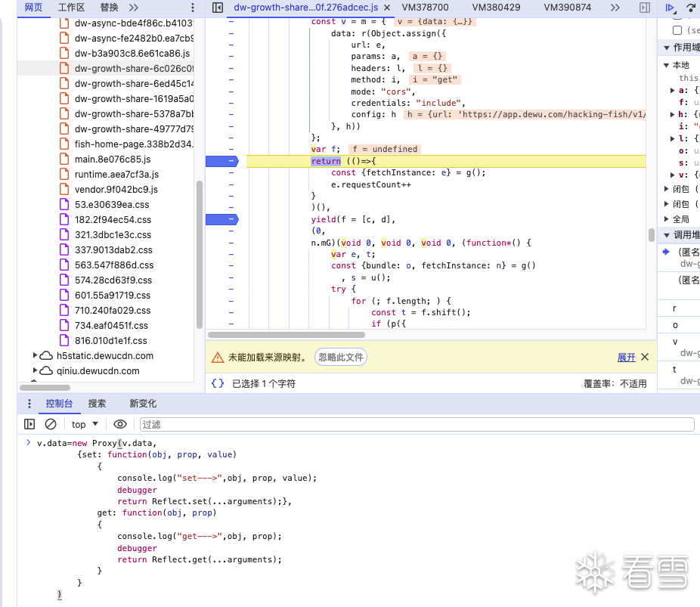Screen dimensions: 700x607
Task: Switch to the 替换 overrides tab
Action: click(110, 8)
